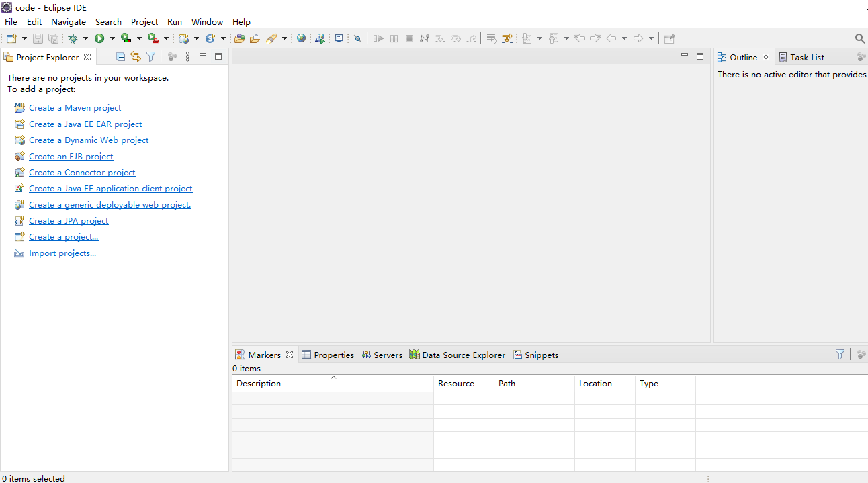This screenshot has width=868, height=483.
Task: Click the Back navigation arrow icon
Action: 611,38
